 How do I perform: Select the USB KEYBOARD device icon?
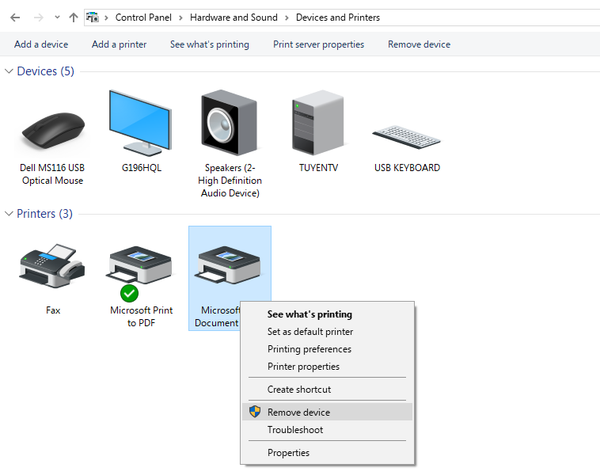coord(406,137)
